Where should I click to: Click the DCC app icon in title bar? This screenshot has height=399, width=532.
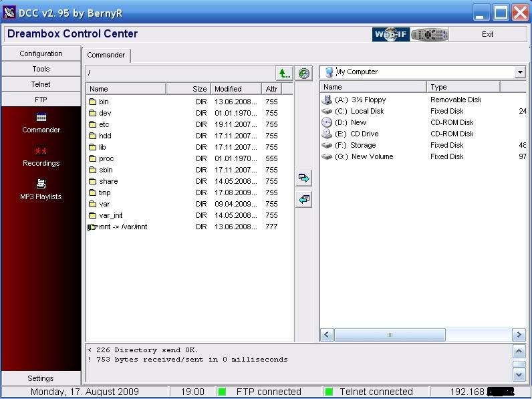9,13
